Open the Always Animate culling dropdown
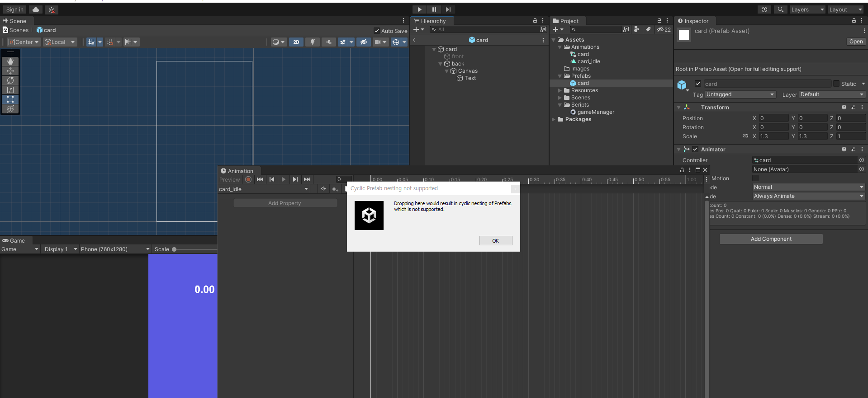This screenshot has width=868, height=398. (809, 196)
